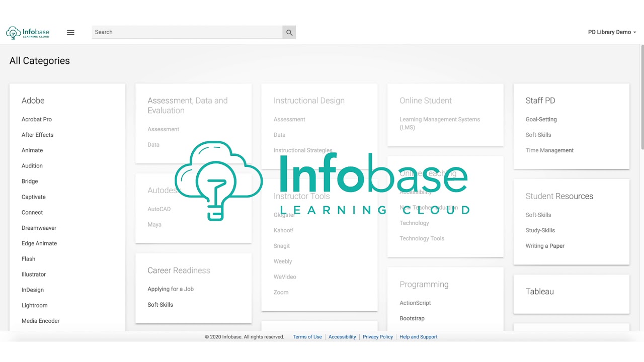Open the Time Management category
This screenshot has height=362, width=644.
(550, 150)
